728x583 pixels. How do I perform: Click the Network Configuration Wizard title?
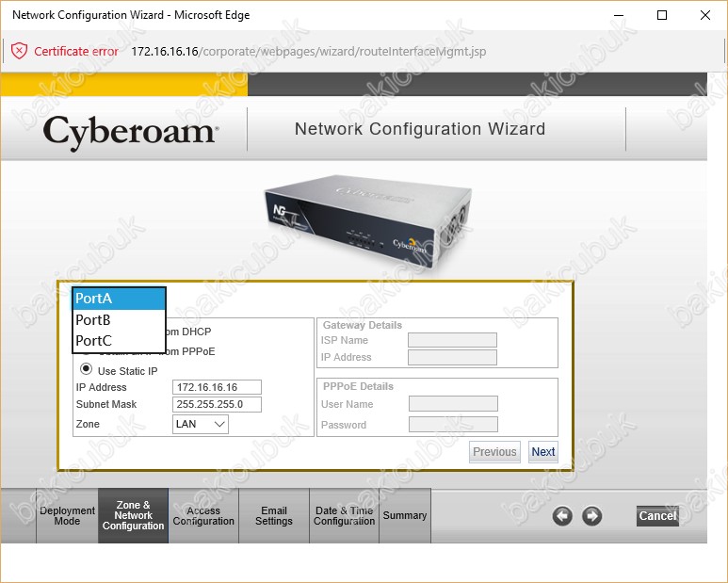pyautogui.click(x=420, y=129)
